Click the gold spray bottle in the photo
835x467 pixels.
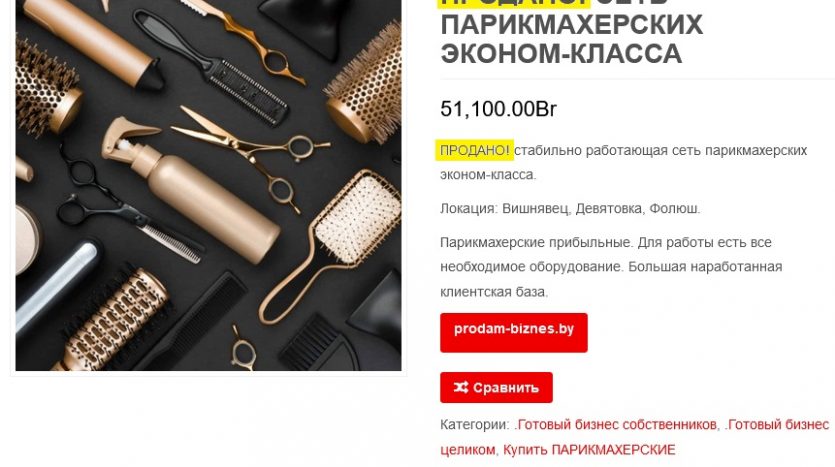(192, 189)
